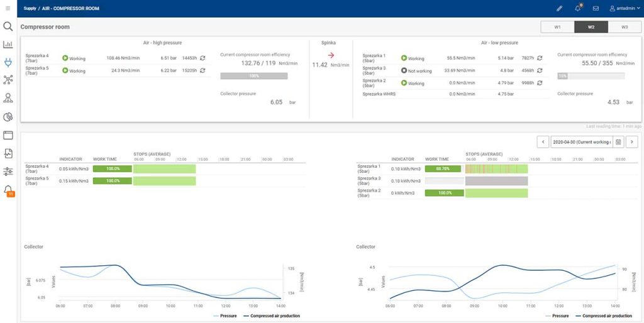Click refresh icon for Sprezarka 5 hours
This screenshot has width=644, height=323.
[x=203, y=70]
